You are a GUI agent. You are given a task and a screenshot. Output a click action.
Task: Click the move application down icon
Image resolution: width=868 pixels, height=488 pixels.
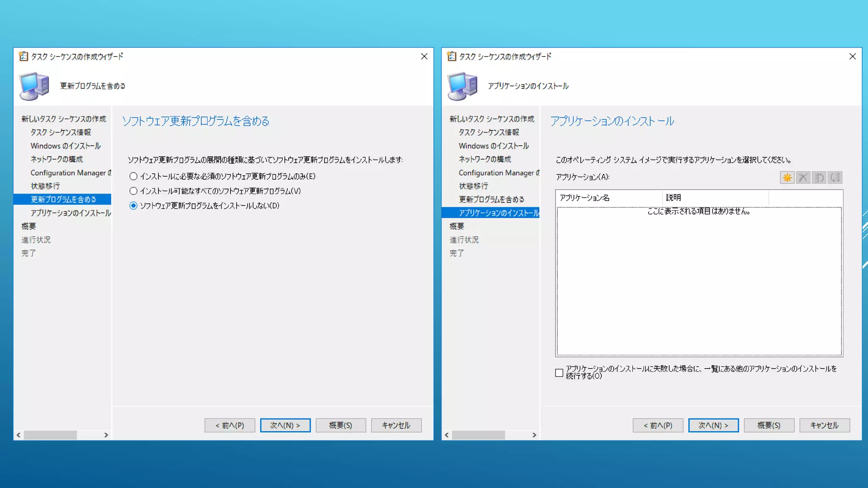835,177
